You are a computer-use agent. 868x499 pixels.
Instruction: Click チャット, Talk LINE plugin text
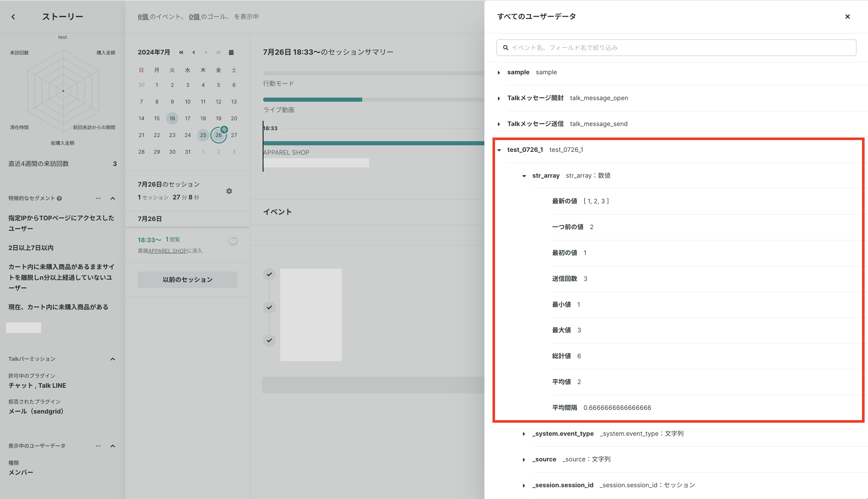pyautogui.click(x=37, y=386)
